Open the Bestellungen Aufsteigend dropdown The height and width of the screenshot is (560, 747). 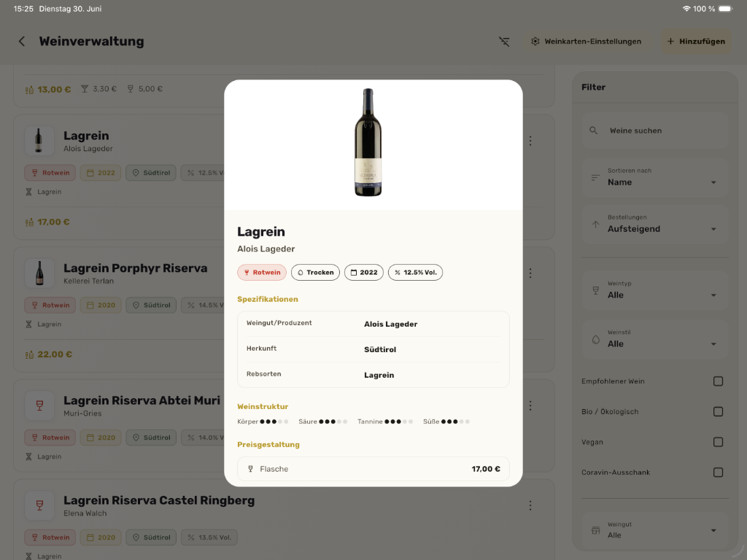654,225
